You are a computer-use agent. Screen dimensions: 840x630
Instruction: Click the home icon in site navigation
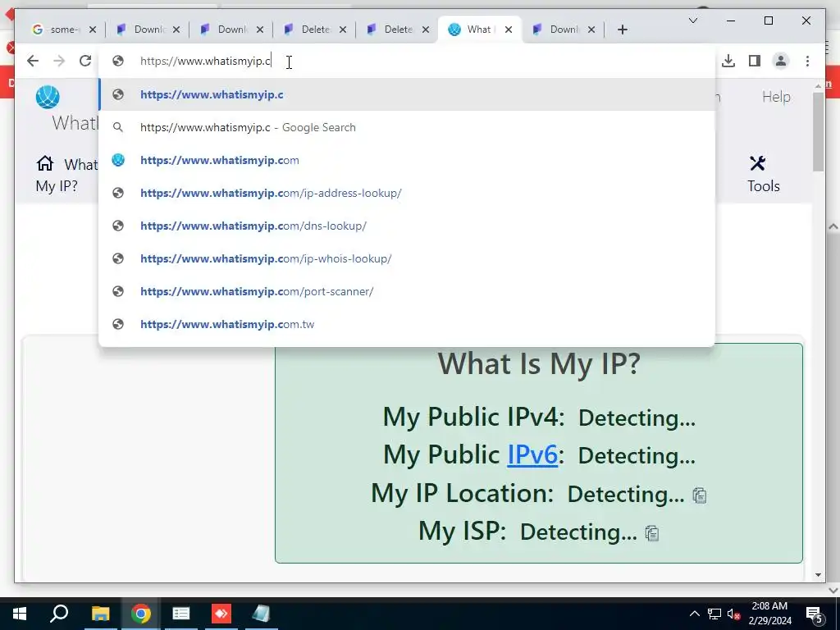45,163
